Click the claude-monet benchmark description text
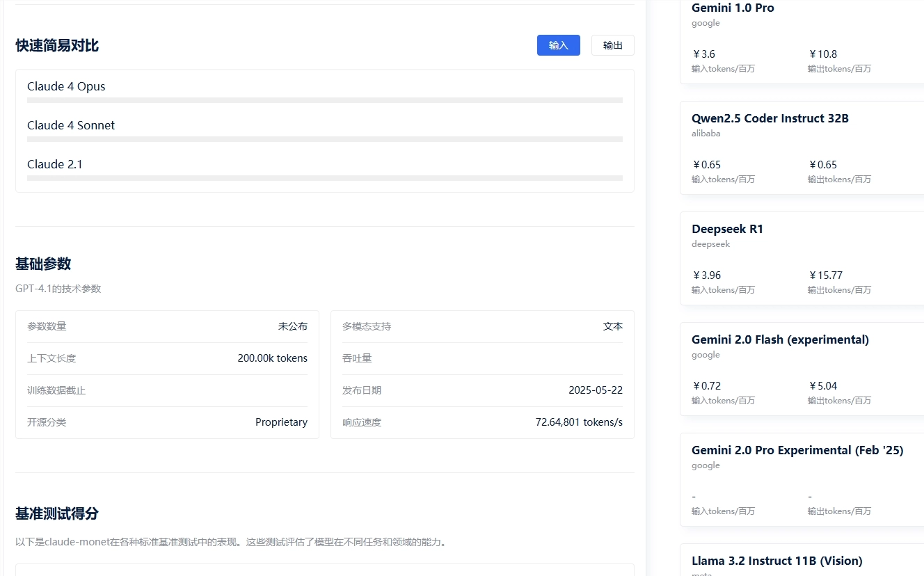 231,541
